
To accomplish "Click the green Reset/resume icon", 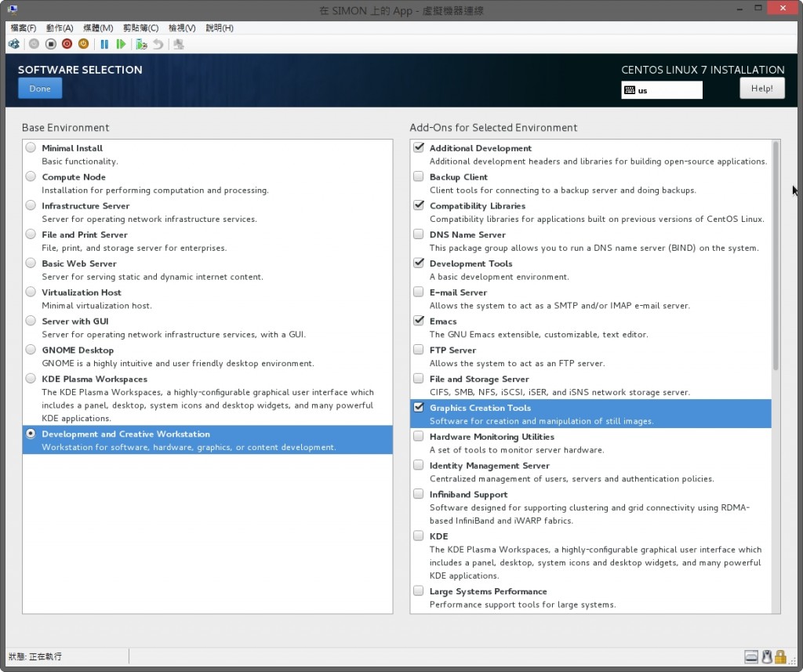I will [121, 44].
